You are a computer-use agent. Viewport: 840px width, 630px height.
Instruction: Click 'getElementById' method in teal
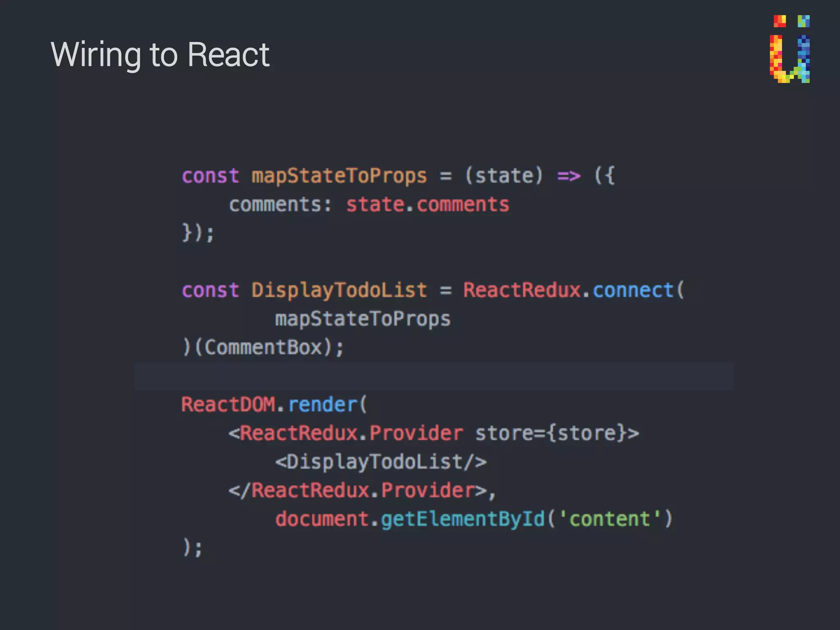[x=463, y=519]
